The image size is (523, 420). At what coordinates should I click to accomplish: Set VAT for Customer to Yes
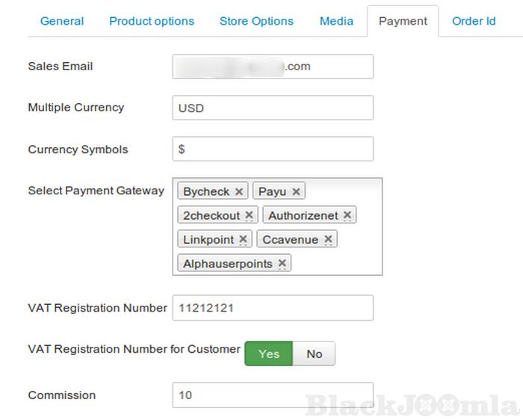(268, 354)
